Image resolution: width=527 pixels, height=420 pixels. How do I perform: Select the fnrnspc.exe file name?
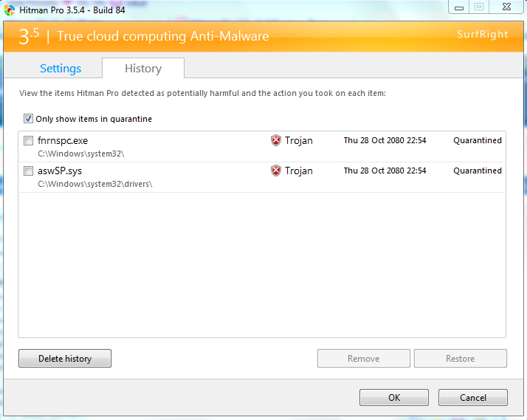pos(63,140)
